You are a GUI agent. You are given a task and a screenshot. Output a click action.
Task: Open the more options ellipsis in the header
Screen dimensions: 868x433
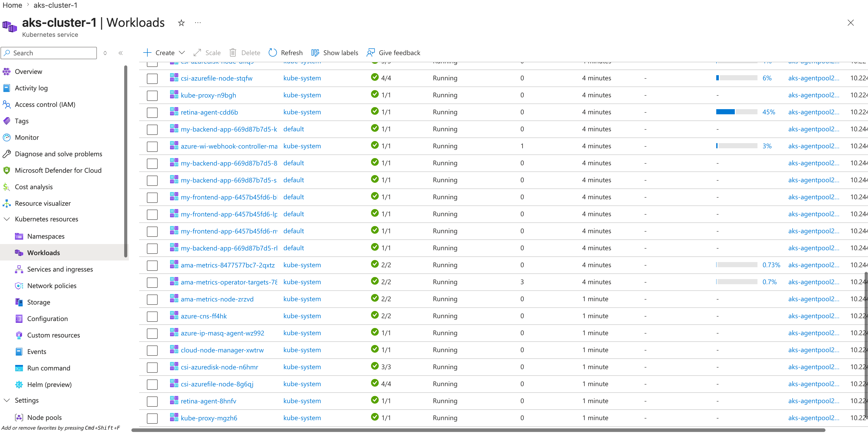point(198,23)
